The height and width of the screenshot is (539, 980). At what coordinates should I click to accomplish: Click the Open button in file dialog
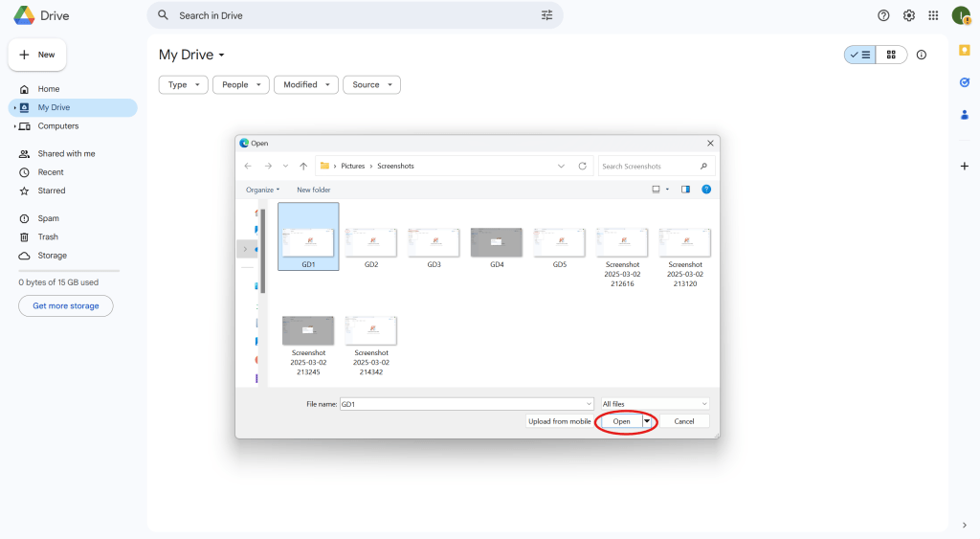point(621,421)
